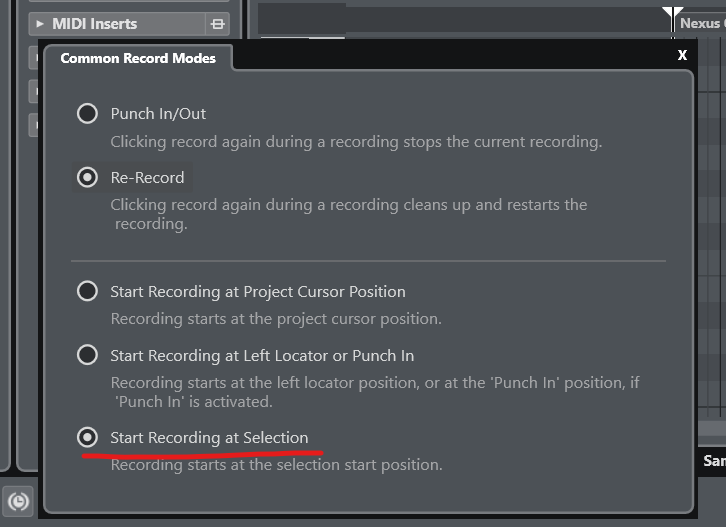Click the Common Record Modes tab
The image size is (726, 527).
138,58
